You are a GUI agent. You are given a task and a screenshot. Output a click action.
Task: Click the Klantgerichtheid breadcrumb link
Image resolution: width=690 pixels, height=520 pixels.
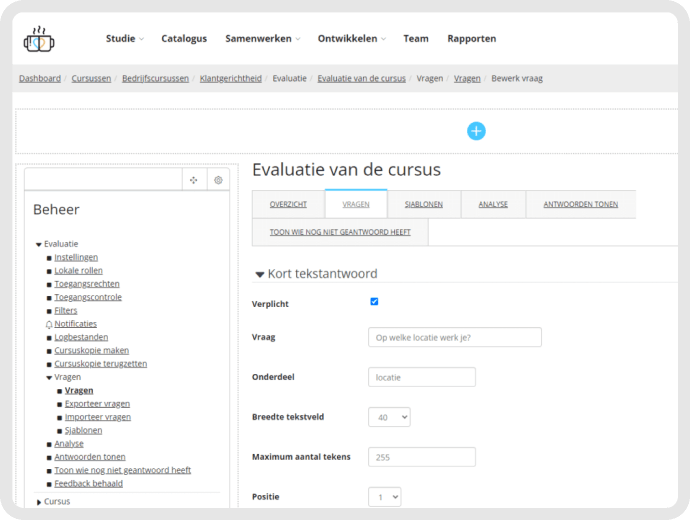(231, 78)
